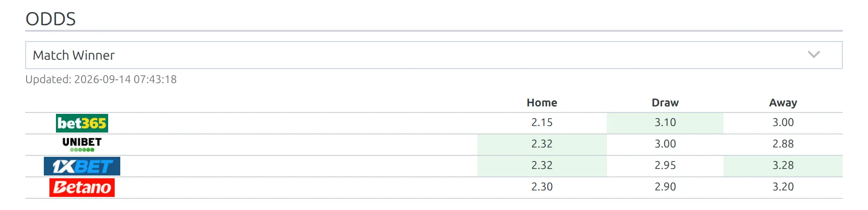The height and width of the screenshot is (210, 868).
Task: Click the Home column header
Action: 542,103
